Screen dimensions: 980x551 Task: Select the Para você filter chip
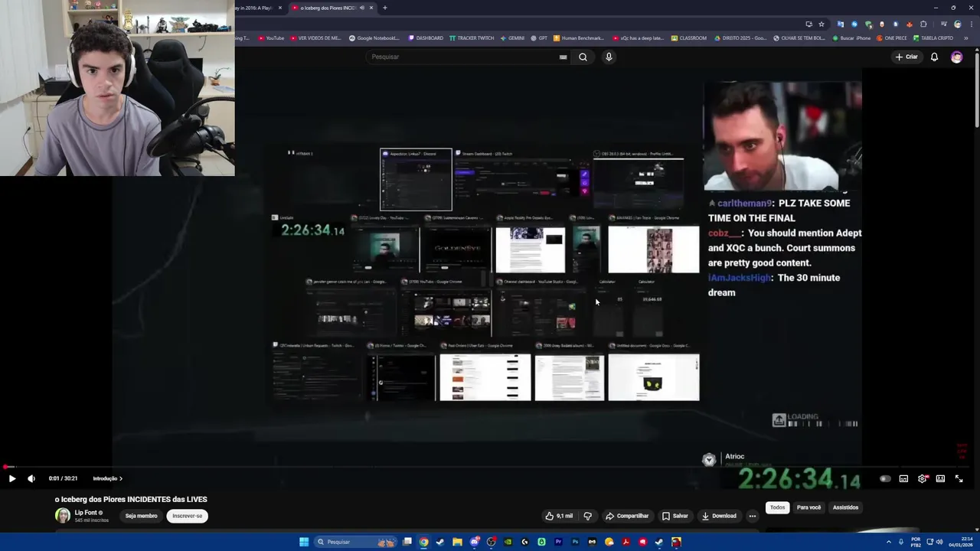click(808, 507)
